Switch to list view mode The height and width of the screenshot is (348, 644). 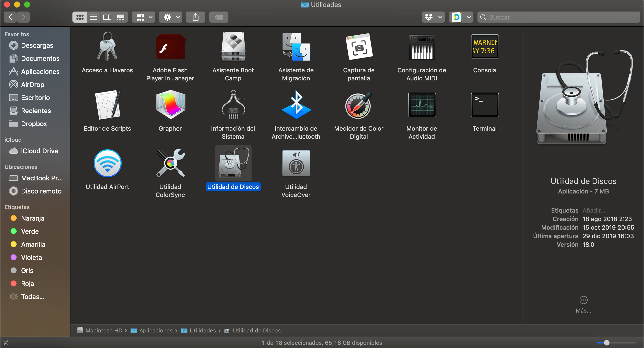point(94,17)
